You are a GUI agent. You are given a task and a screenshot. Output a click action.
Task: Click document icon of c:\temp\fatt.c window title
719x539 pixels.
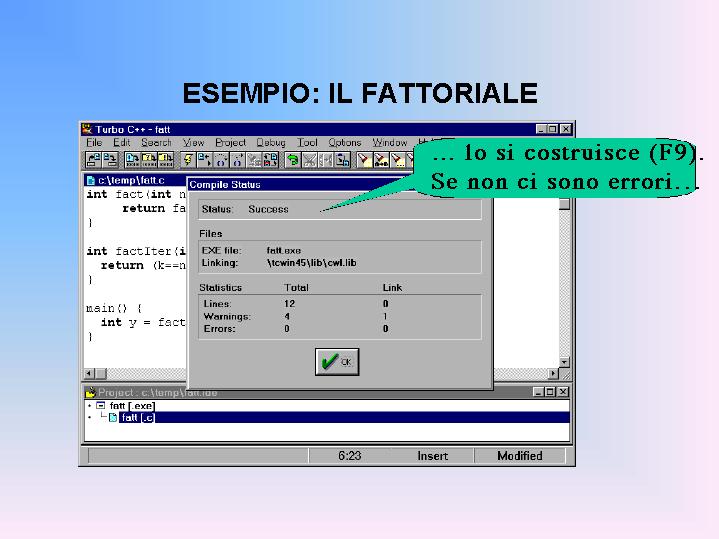tap(90, 181)
